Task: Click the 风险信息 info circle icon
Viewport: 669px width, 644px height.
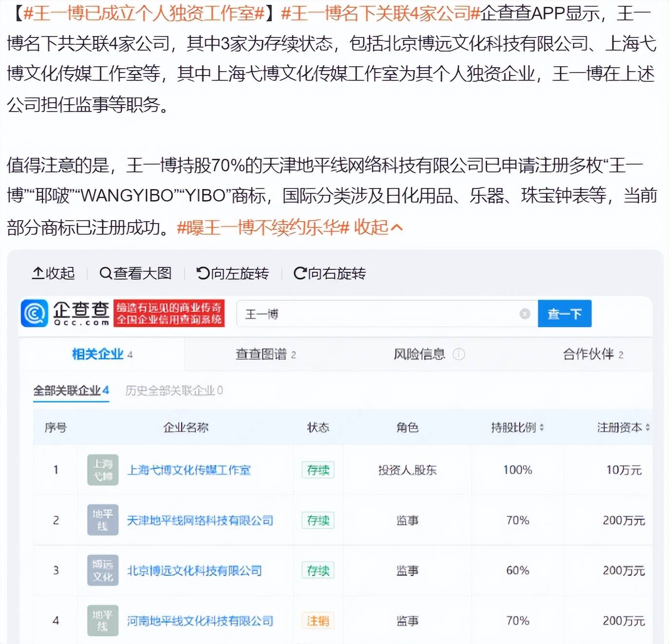Action: point(459,354)
